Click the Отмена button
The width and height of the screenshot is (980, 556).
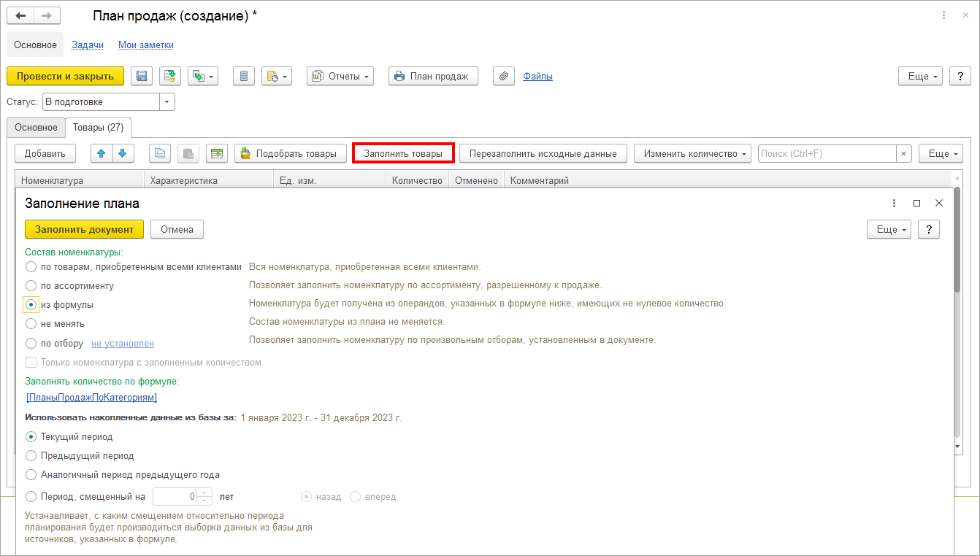click(x=177, y=229)
